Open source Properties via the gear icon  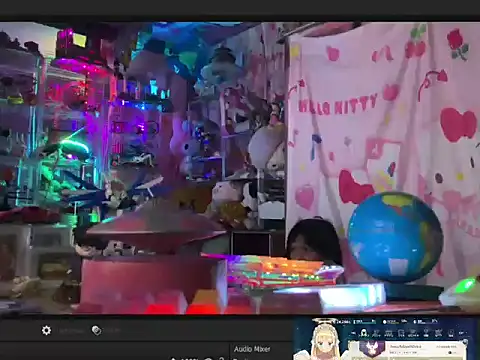pos(46,330)
